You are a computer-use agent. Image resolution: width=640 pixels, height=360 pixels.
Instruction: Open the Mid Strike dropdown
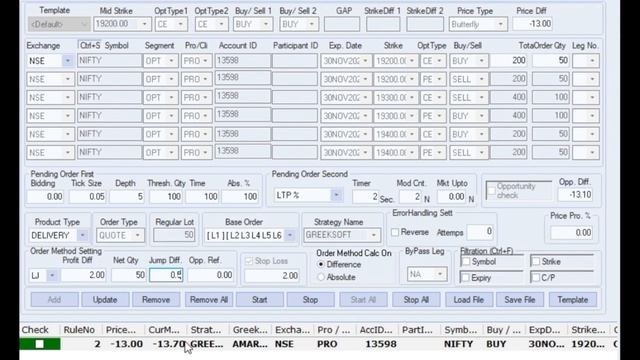click(144, 24)
